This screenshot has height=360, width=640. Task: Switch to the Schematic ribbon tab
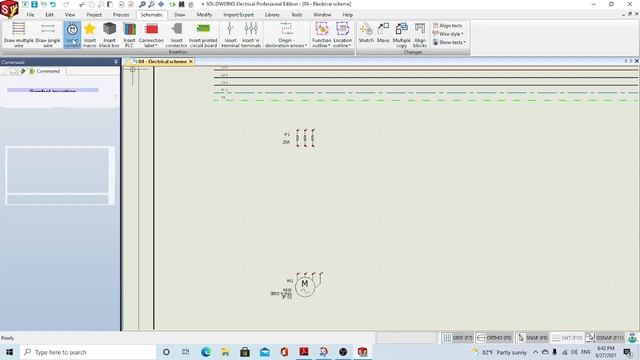(151, 15)
